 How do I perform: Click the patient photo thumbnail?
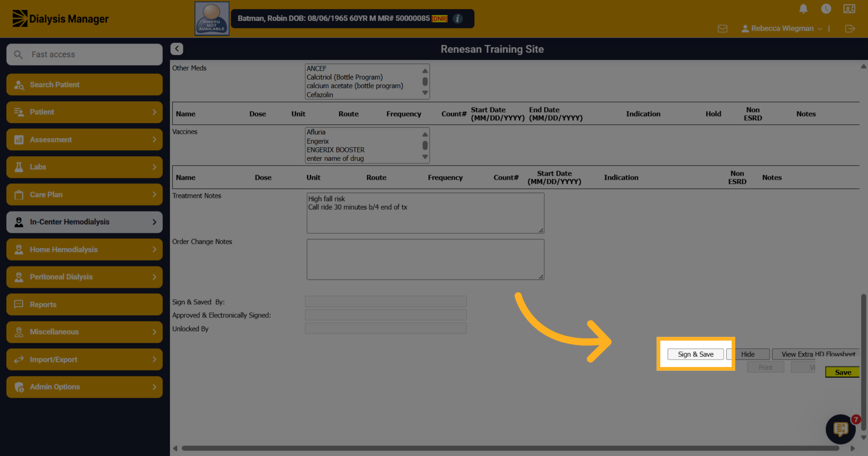[212, 18]
